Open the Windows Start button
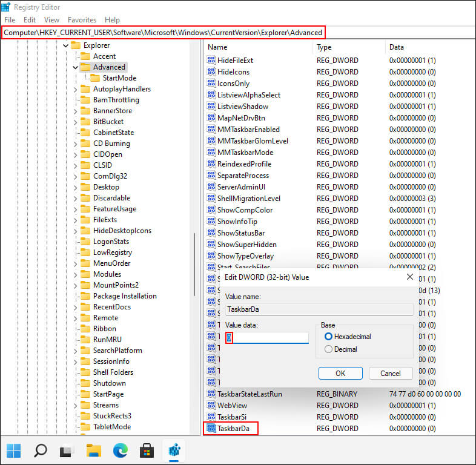The image size is (476, 465). [14, 450]
